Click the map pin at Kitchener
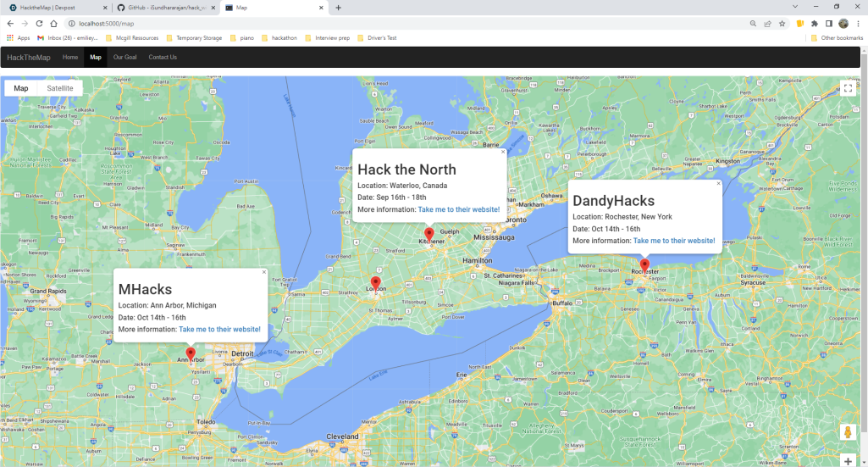This screenshot has height=467, width=868. click(429, 234)
